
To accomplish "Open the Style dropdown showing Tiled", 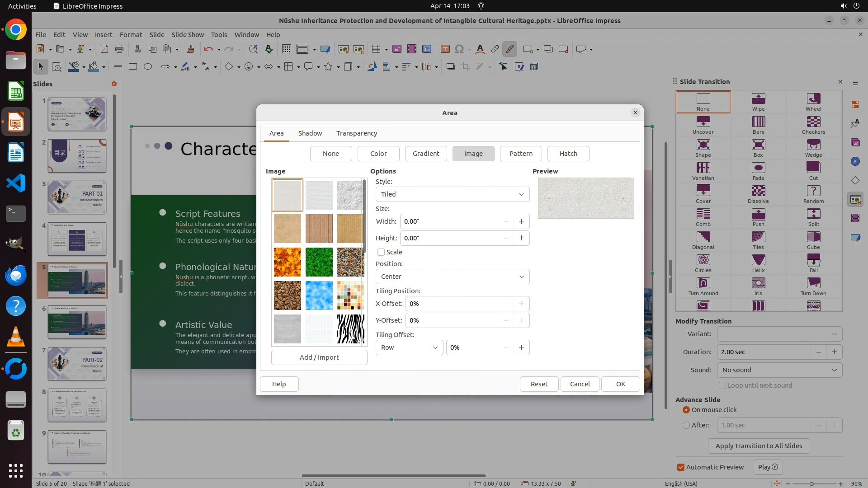I will (x=452, y=194).
